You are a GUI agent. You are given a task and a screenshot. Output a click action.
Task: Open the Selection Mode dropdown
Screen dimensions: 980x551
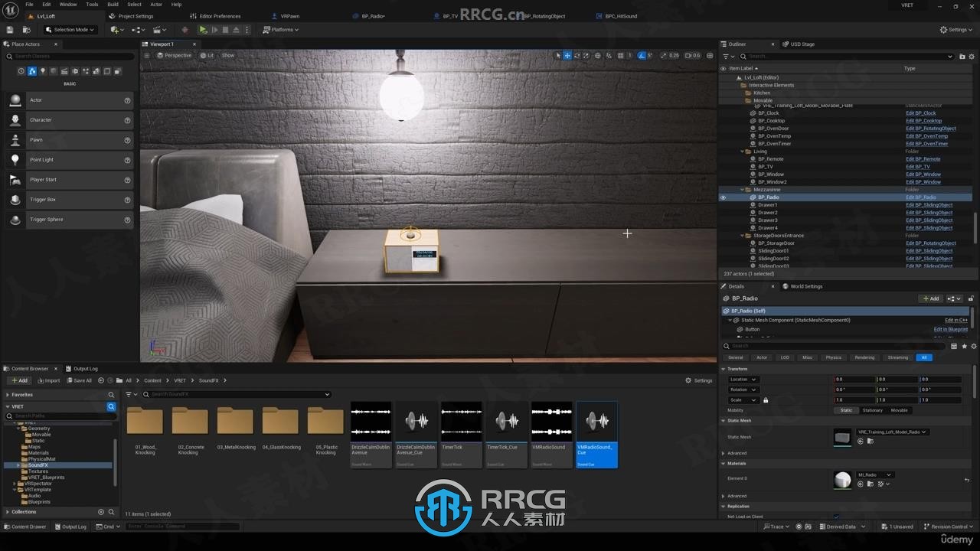70,30
